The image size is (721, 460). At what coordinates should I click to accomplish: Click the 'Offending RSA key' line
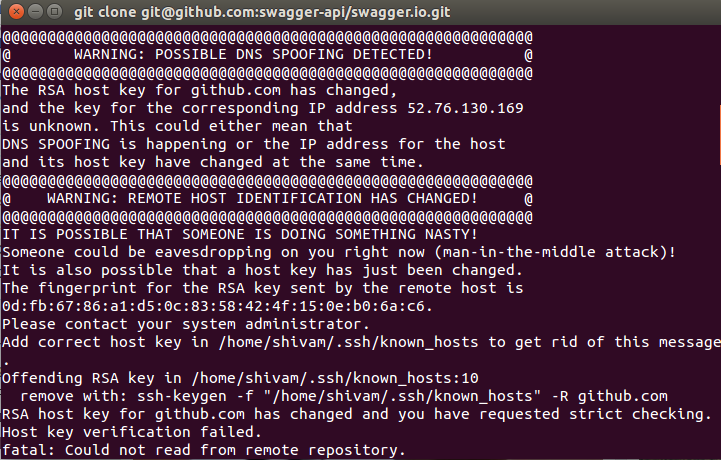click(241, 378)
